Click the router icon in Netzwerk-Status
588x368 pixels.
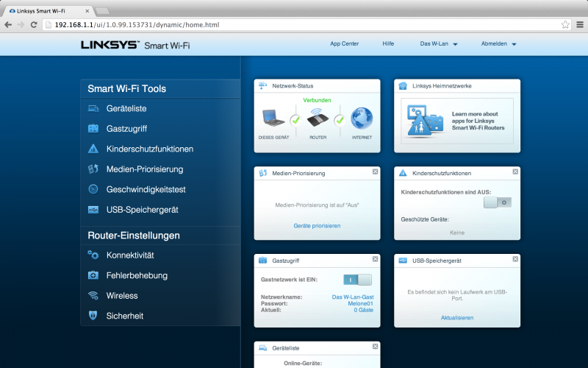click(318, 118)
